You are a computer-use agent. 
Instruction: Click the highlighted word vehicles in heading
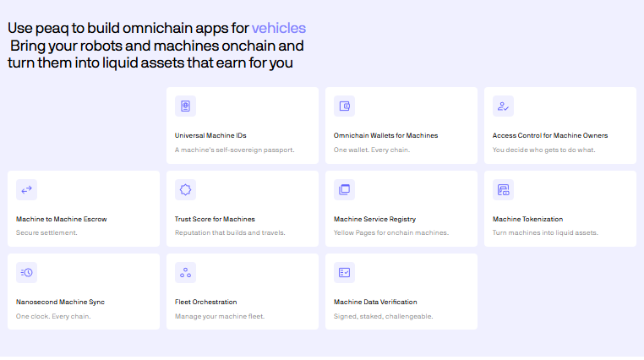[x=278, y=28]
